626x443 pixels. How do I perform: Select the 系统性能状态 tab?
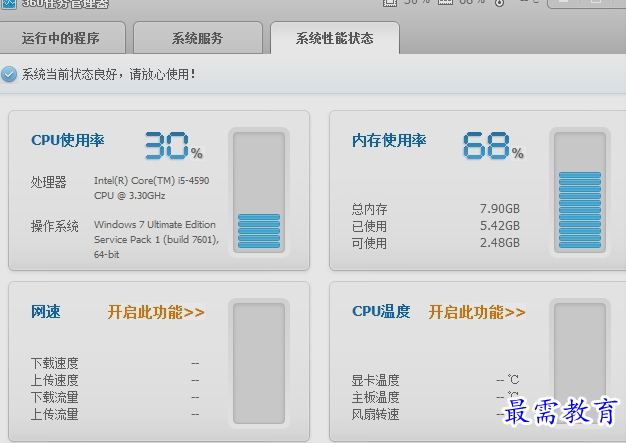tap(335, 38)
